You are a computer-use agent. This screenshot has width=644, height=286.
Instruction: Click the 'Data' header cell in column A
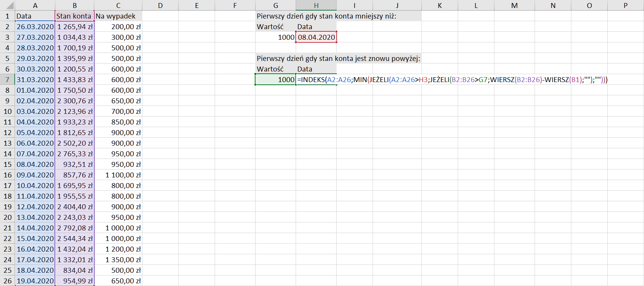[x=35, y=16]
